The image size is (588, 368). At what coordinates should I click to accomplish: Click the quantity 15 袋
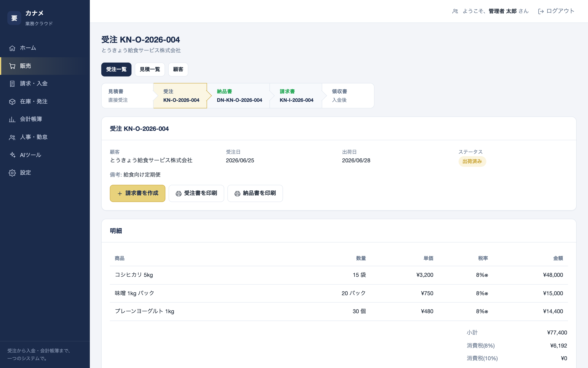pos(359,275)
